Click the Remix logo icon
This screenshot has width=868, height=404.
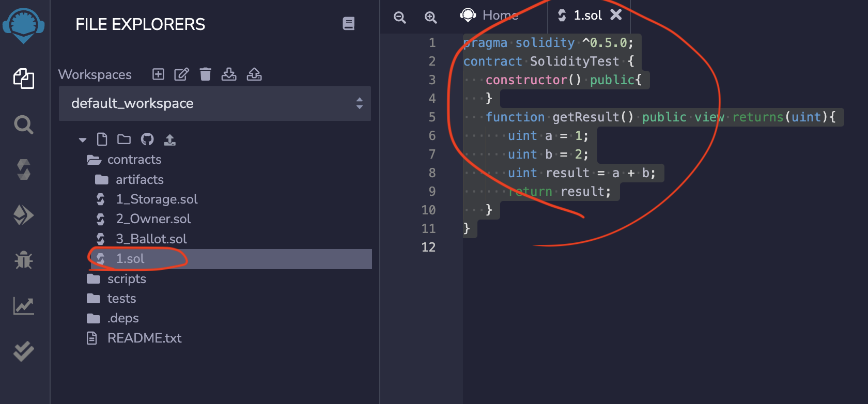point(24,26)
